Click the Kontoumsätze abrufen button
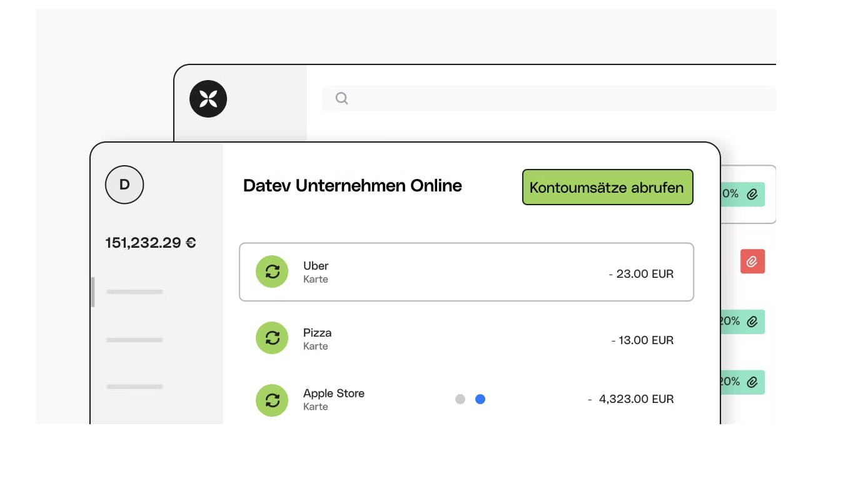868x478 pixels. pyautogui.click(x=607, y=187)
